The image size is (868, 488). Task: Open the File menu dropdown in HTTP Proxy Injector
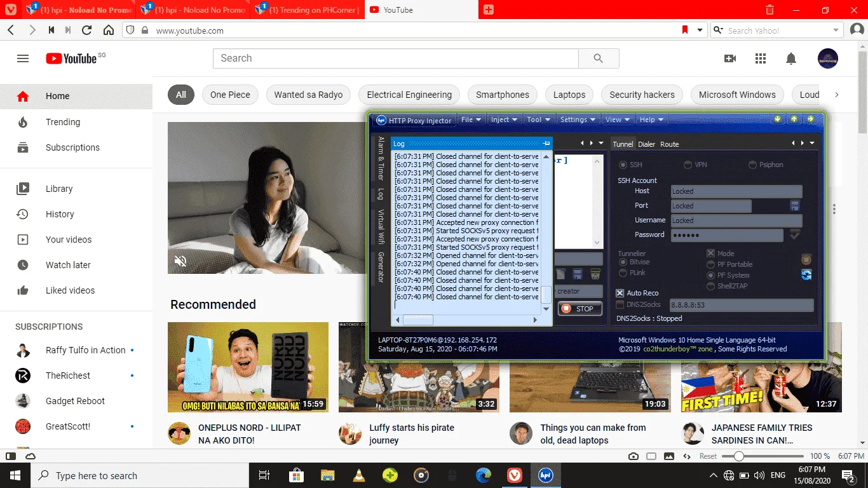(471, 119)
